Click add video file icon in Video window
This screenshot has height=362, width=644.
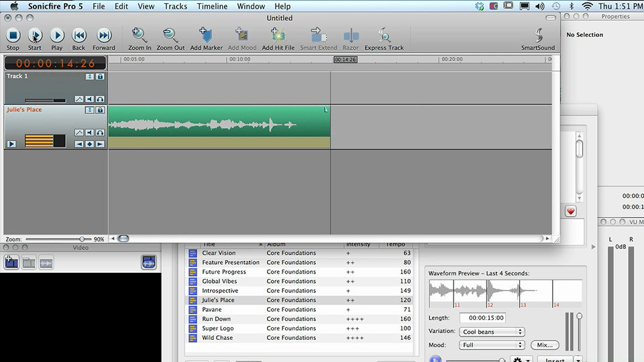point(11,262)
